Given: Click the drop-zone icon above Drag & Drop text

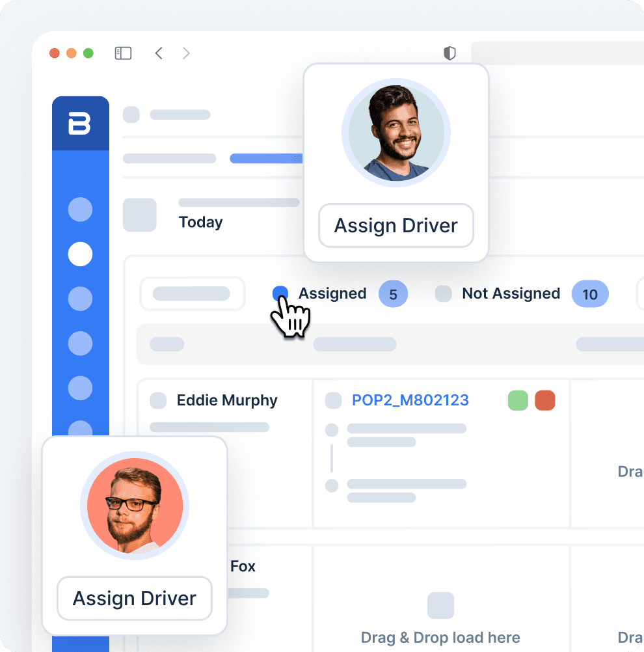Looking at the screenshot, I should (440, 605).
